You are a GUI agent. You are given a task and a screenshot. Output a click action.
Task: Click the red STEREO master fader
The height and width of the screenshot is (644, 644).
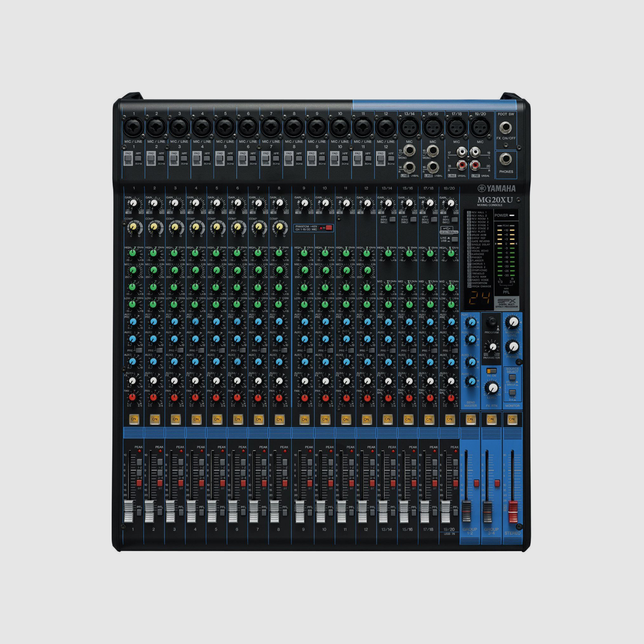point(512,511)
